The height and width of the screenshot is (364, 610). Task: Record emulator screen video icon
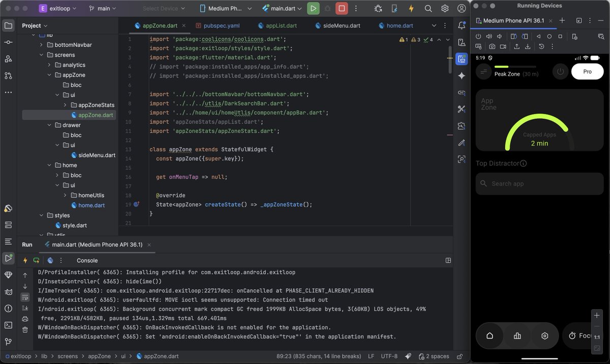(x=503, y=46)
